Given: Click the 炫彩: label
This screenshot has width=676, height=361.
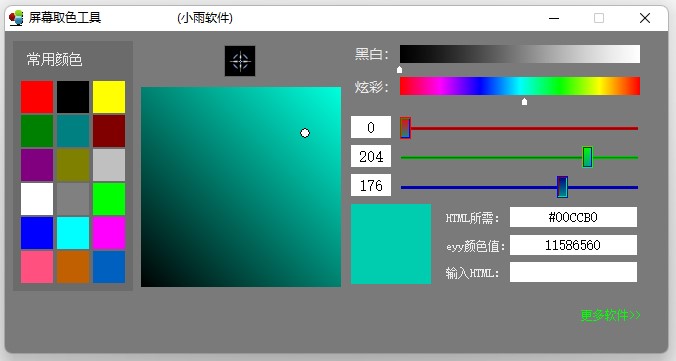Looking at the screenshot, I should click(372, 87).
